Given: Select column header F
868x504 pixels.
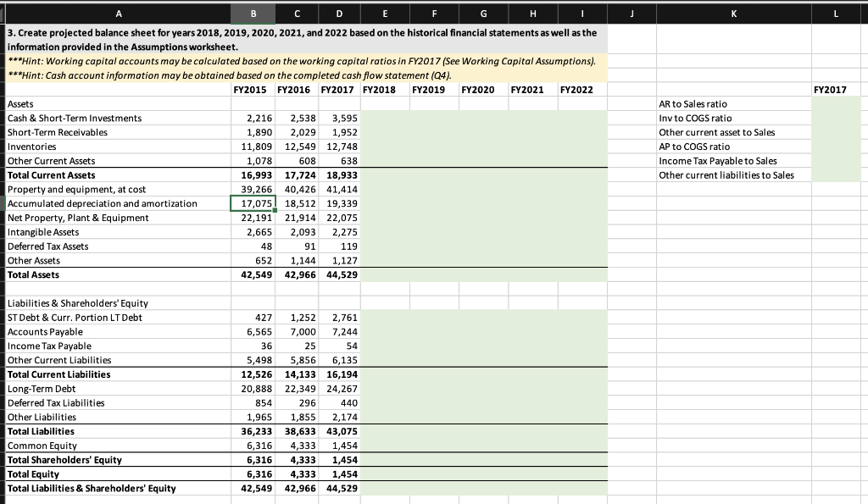Looking at the screenshot, I should tap(434, 14).
